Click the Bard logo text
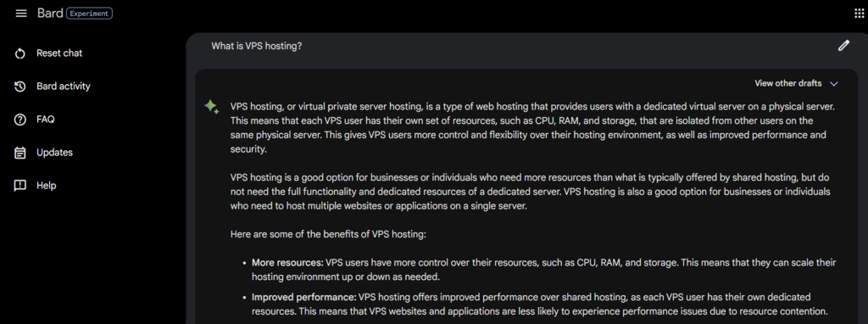This screenshot has width=868, height=324. (x=50, y=14)
